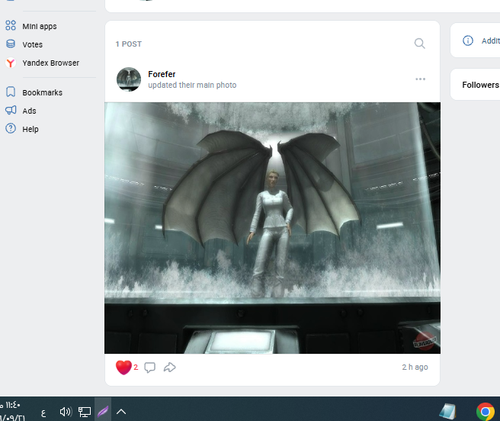
Task: Open Forefer's round avatar on the post
Action: [129, 79]
